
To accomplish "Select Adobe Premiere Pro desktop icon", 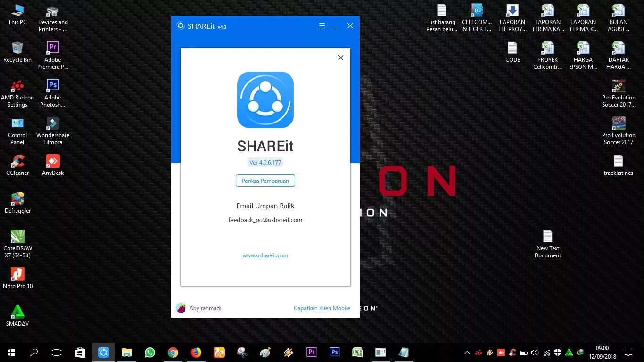I will coord(53,56).
